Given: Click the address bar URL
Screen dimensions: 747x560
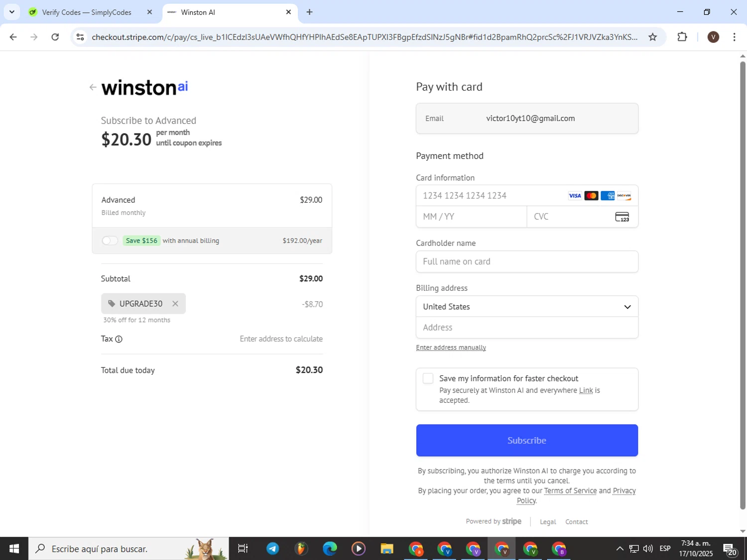Looking at the screenshot, I should (x=365, y=37).
